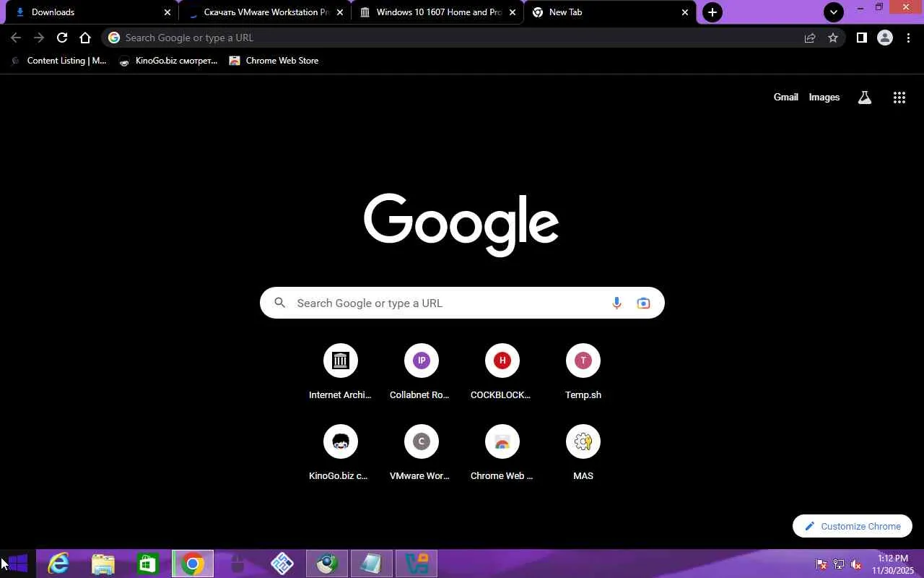Open the KinoGo.biz bookmark in bookmarks bar
Viewport: 924px width, 578px height.
[x=168, y=61]
